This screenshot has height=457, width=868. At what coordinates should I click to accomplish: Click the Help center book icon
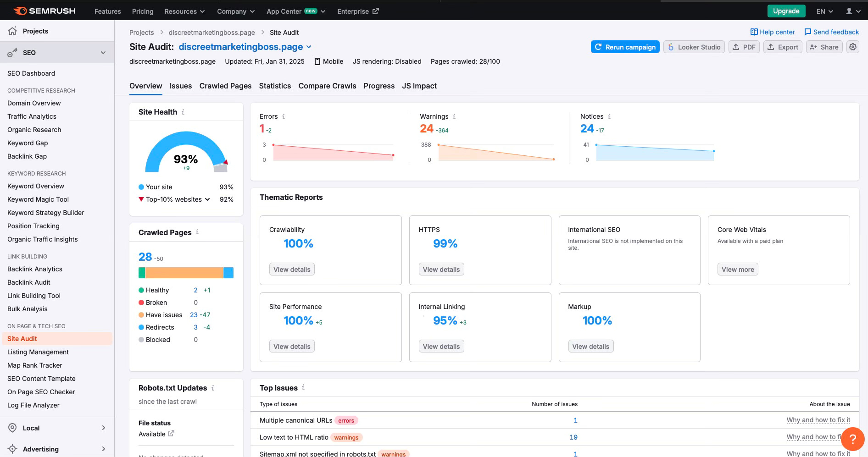(x=754, y=32)
